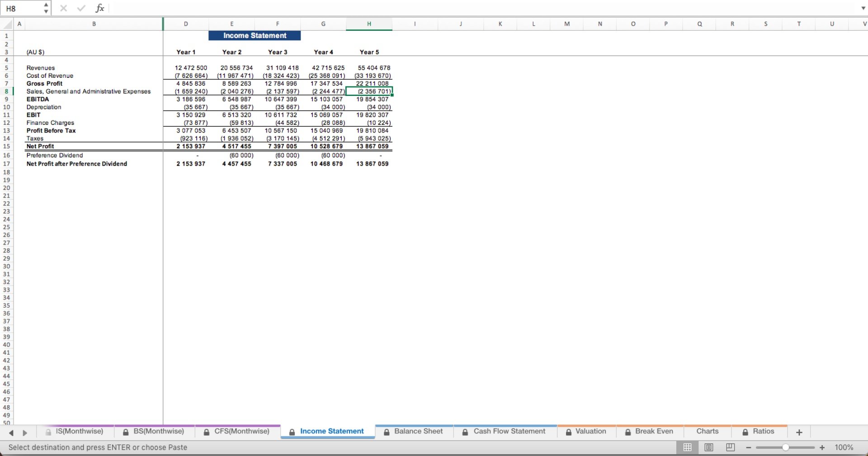Select column D header
Image resolution: width=868 pixels, height=456 pixels.
coord(186,24)
